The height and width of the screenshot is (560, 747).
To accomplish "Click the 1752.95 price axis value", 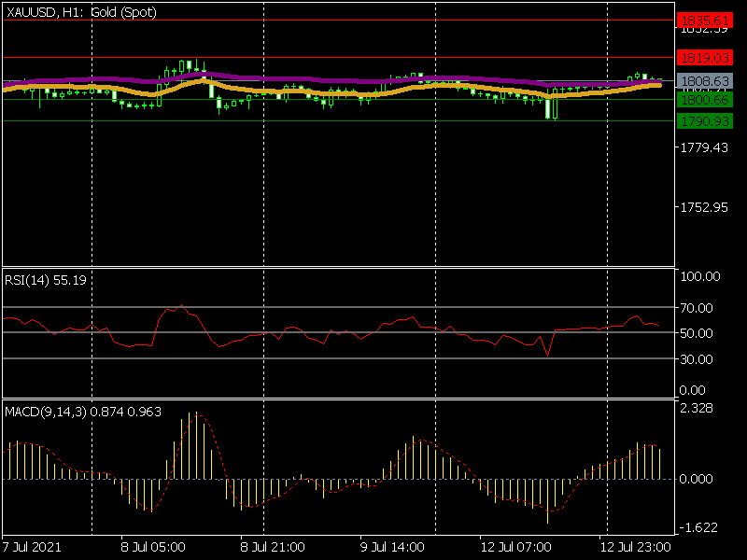I will pyautogui.click(x=704, y=207).
